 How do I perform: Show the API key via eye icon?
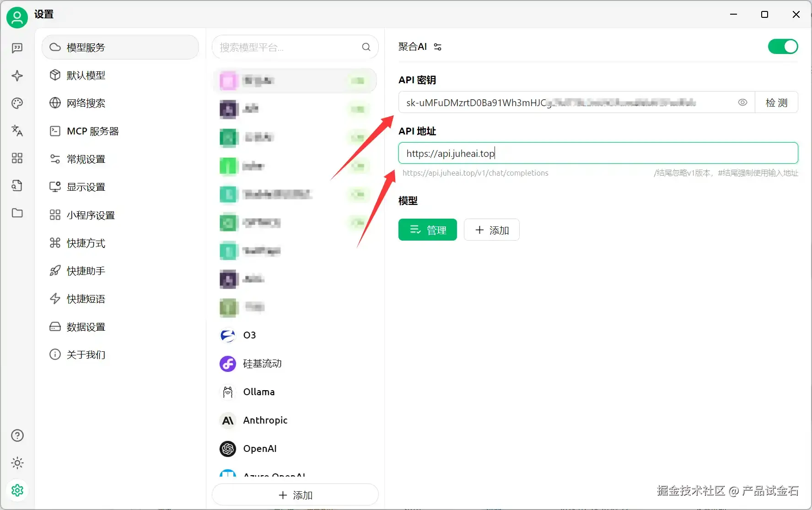click(742, 102)
